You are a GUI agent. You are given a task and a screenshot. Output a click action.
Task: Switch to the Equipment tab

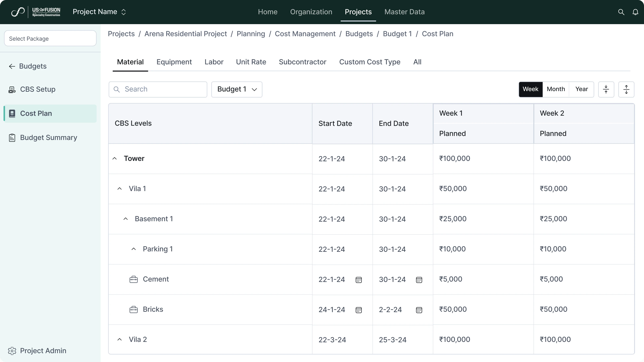(x=174, y=62)
